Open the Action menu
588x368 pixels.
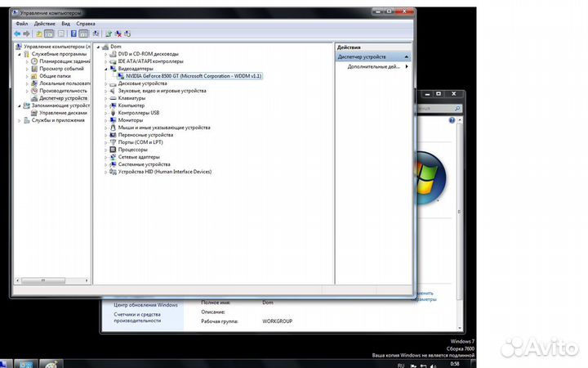point(44,24)
